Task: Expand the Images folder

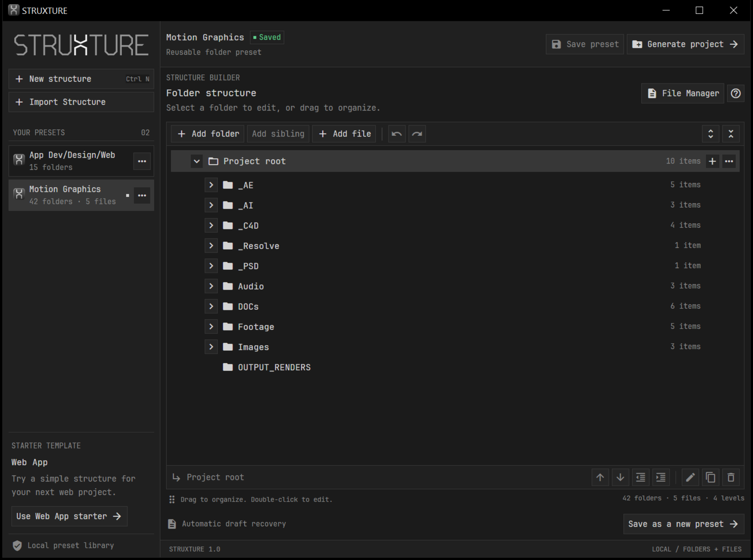Action: [x=211, y=347]
